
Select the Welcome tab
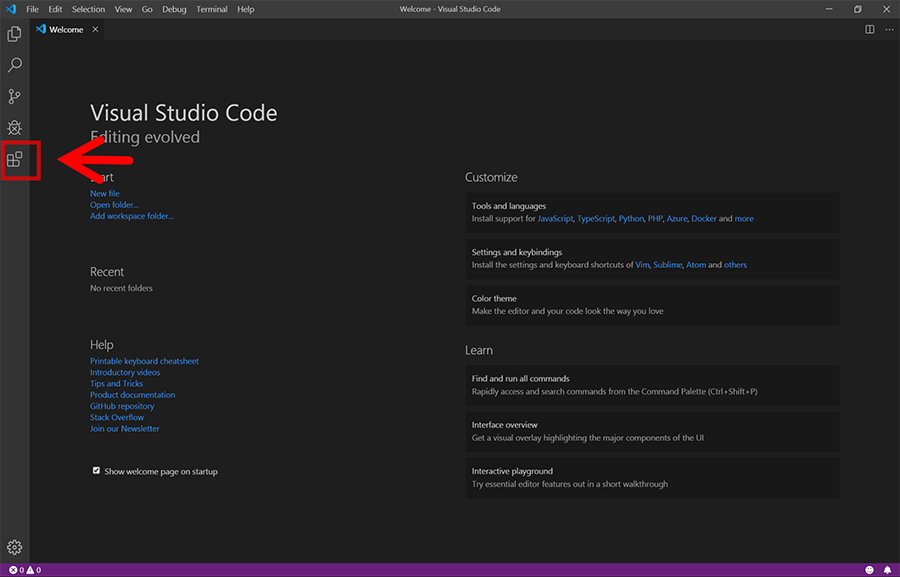tap(68, 29)
